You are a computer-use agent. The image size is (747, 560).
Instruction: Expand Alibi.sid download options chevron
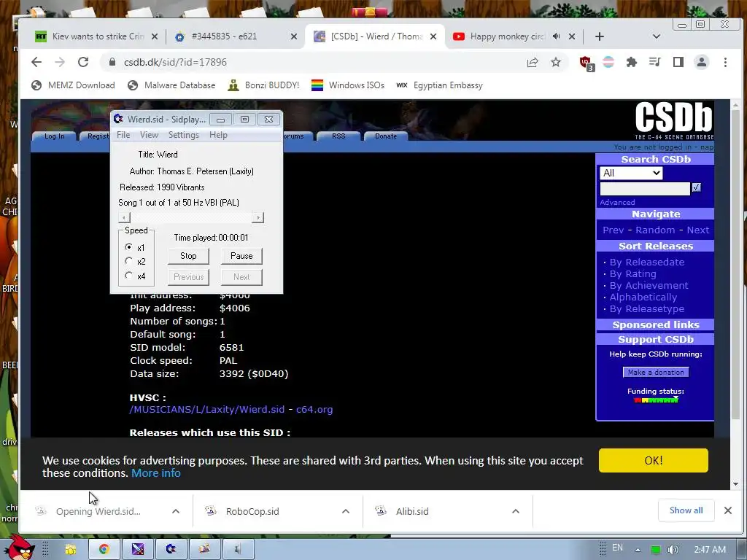(516, 511)
